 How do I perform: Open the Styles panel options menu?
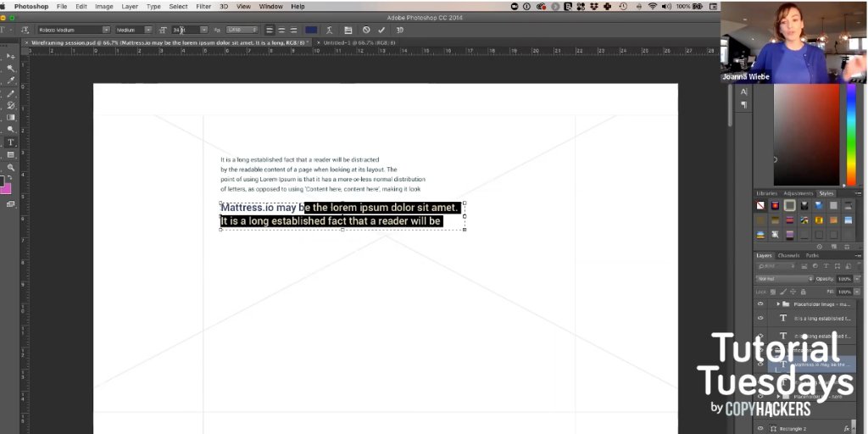[x=858, y=193]
